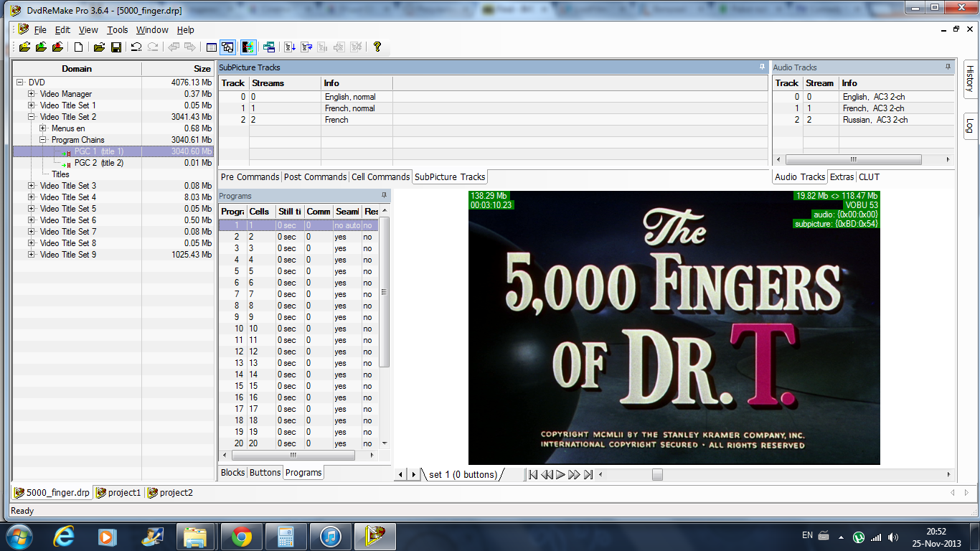The image size is (980, 551).
Task: Toggle the colorful preview toolbar button
Action: (x=248, y=47)
